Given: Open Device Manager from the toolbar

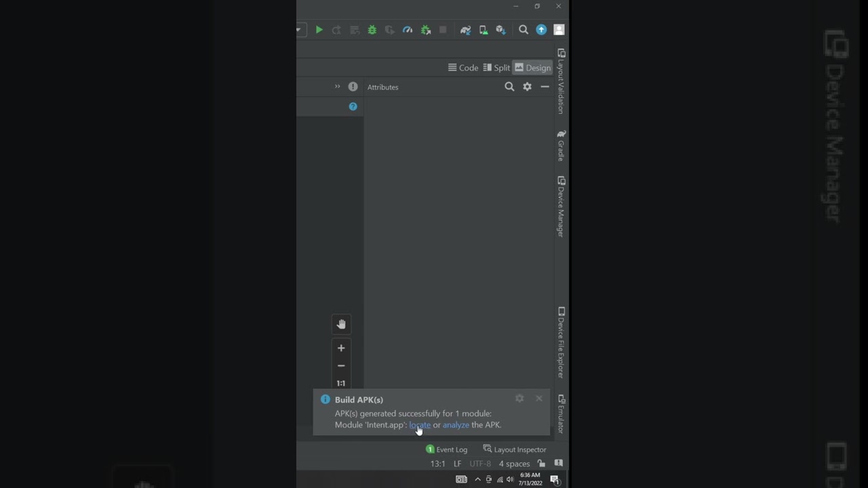Looking at the screenshot, I should (484, 30).
